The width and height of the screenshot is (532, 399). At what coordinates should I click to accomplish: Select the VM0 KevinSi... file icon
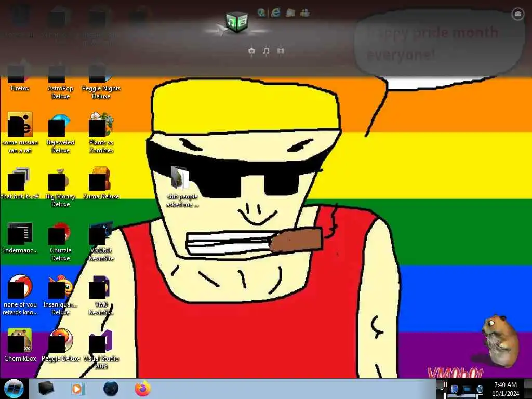(101, 295)
